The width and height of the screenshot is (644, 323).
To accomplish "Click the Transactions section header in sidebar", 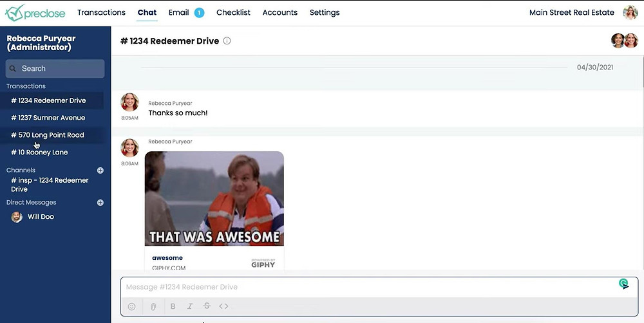I will pos(26,86).
